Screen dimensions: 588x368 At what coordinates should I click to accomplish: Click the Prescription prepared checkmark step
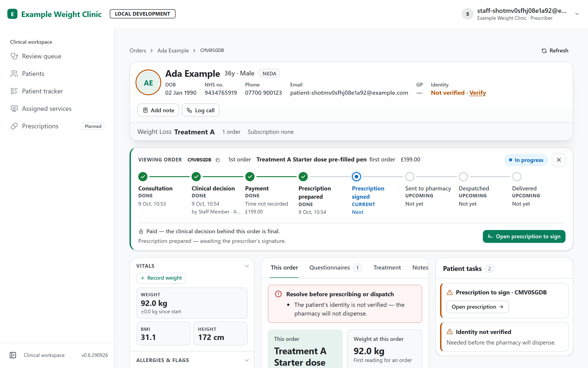(303, 177)
